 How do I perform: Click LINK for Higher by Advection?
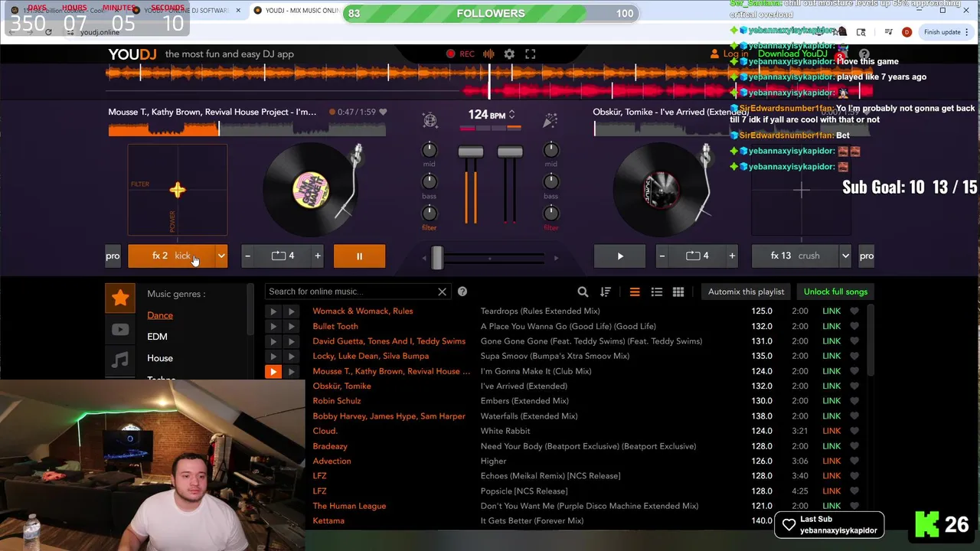pos(831,461)
